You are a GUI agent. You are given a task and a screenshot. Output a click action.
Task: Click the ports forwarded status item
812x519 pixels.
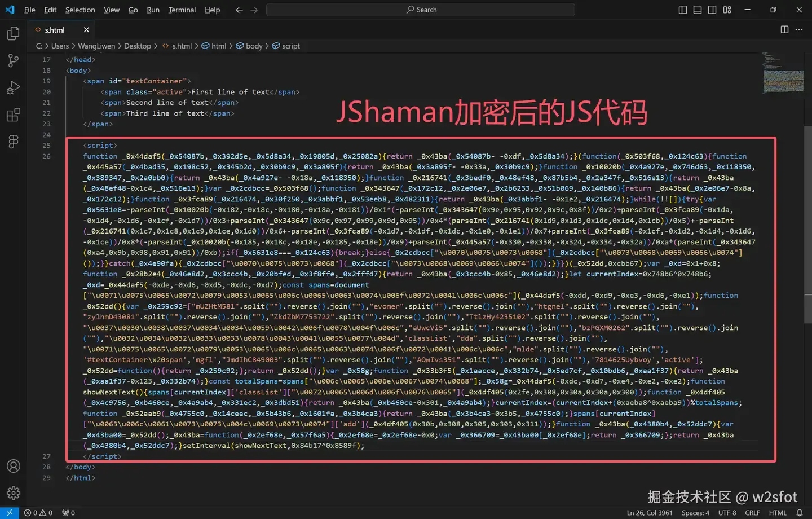68,513
